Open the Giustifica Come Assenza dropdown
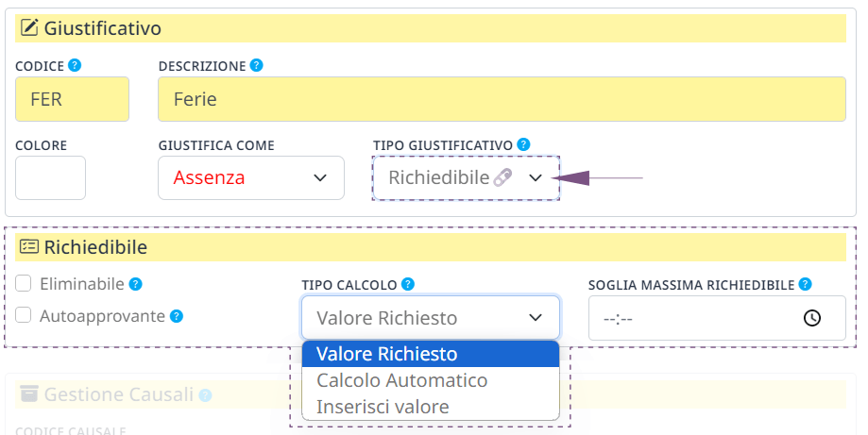Screen dimensions: 868x435 (251, 178)
